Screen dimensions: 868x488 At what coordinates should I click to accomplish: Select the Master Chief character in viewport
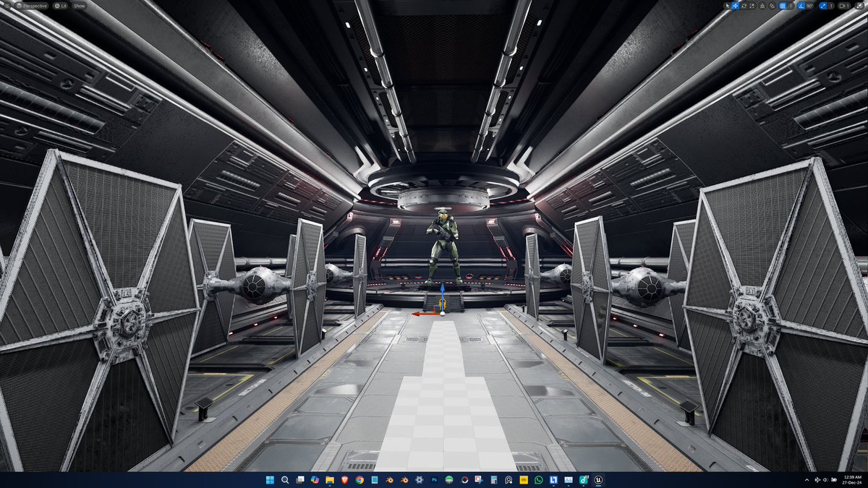pyautogui.click(x=443, y=246)
